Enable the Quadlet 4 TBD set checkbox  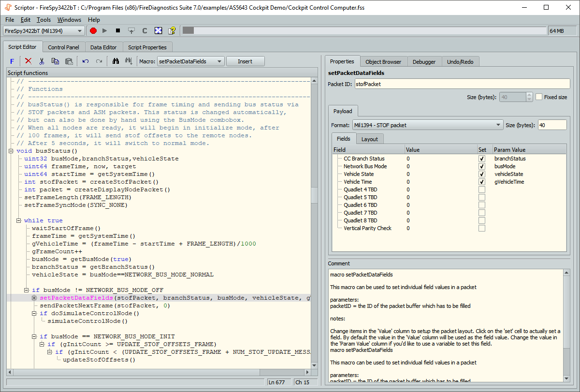[x=482, y=189]
